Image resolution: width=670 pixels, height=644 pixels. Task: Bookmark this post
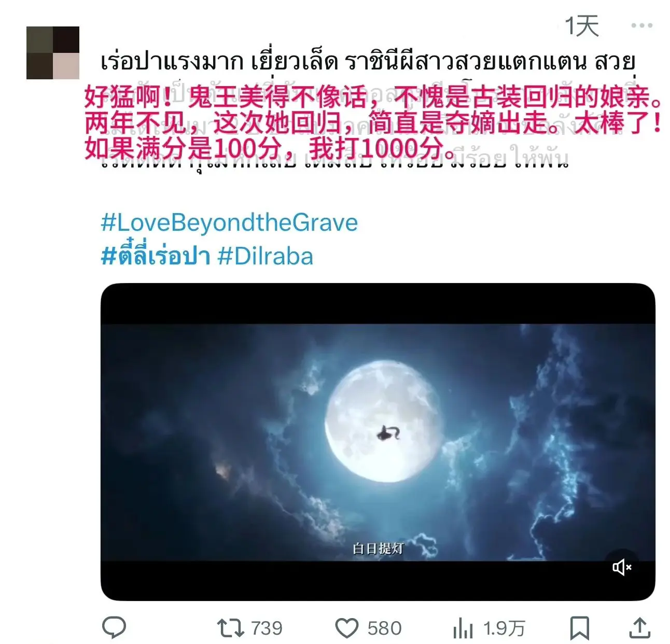pos(579,628)
